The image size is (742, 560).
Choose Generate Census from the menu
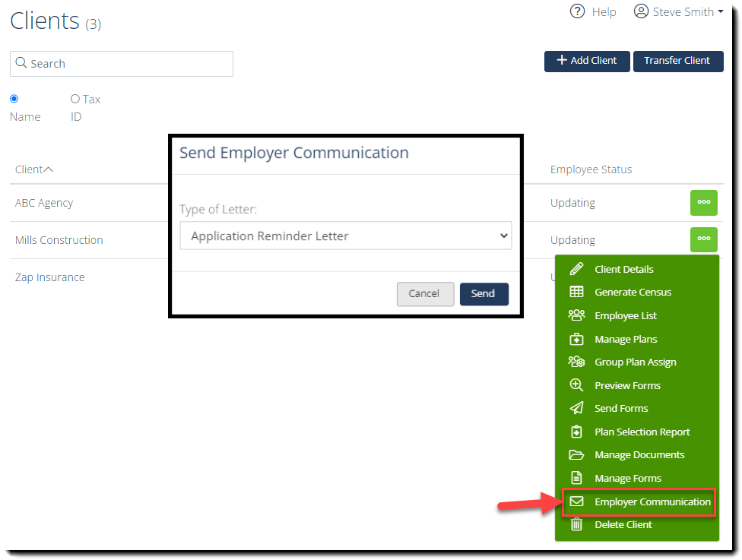coord(637,292)
